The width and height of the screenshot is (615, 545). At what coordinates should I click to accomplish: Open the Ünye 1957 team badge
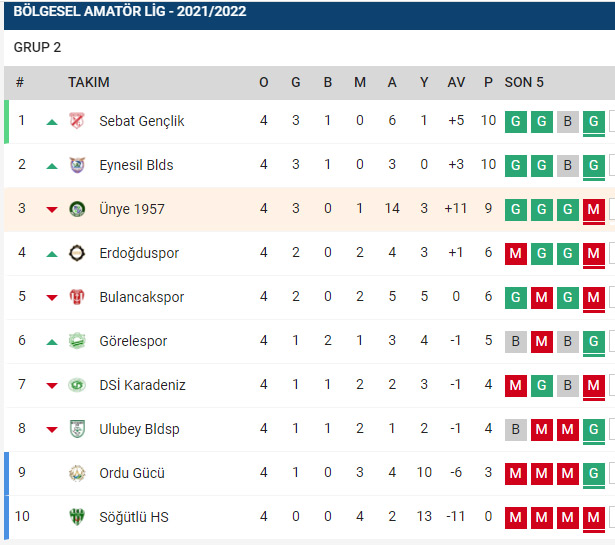pos(77,209)
